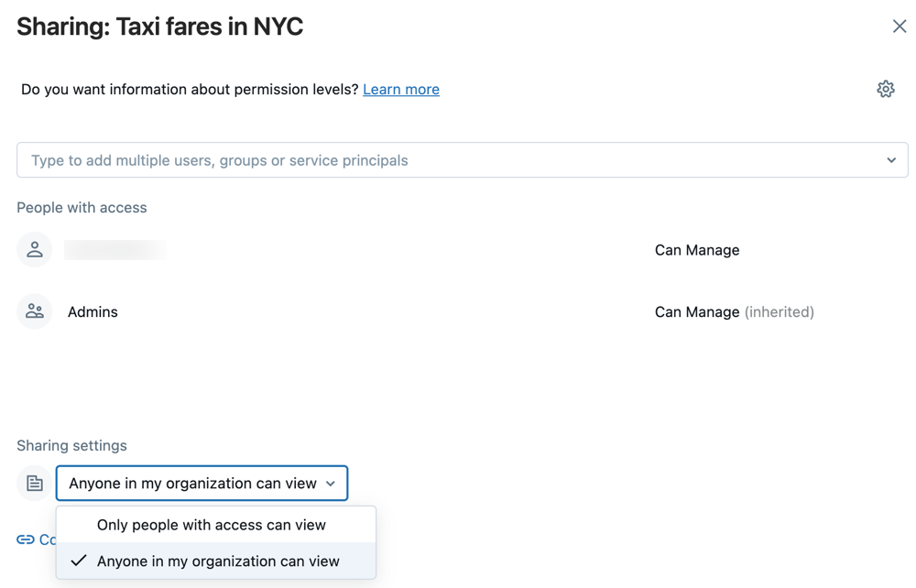Viewport: 916px width, 588px height.
Task: Click inherited Can Manage for Admins
Action: 734,311
